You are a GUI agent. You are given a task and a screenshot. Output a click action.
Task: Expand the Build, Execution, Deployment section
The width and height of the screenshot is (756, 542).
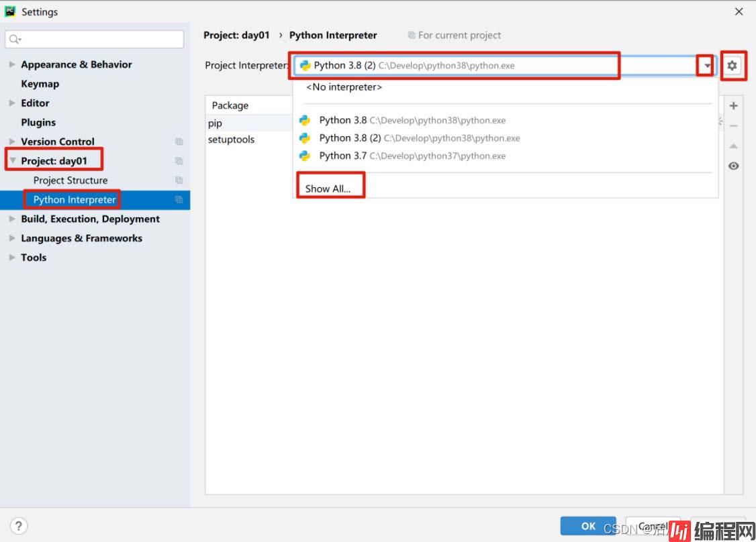pos(12,219)
